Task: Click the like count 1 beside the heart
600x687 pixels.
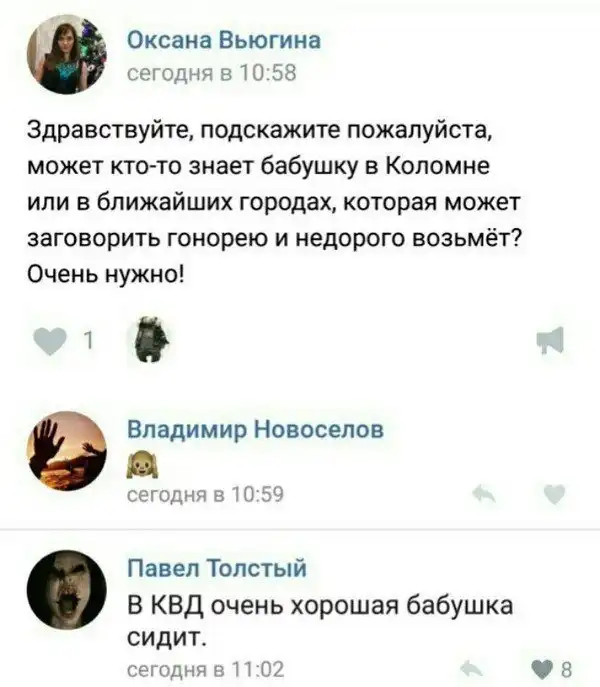Action: click(88, 340)
